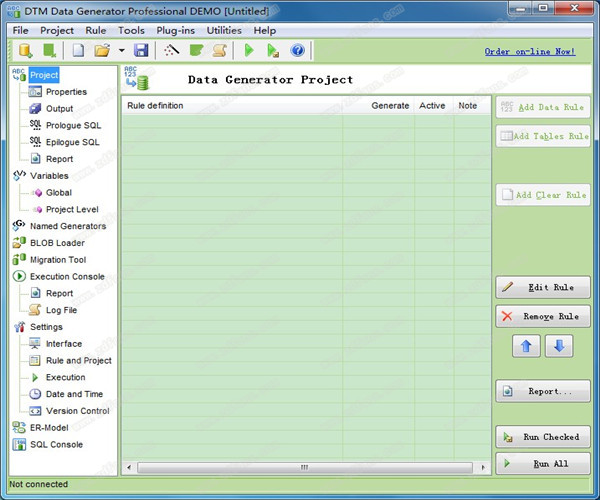The height and width of the screenshot is (500, 600).
Task: Click the Remove Rule button
Action: [x=543, y=316]
